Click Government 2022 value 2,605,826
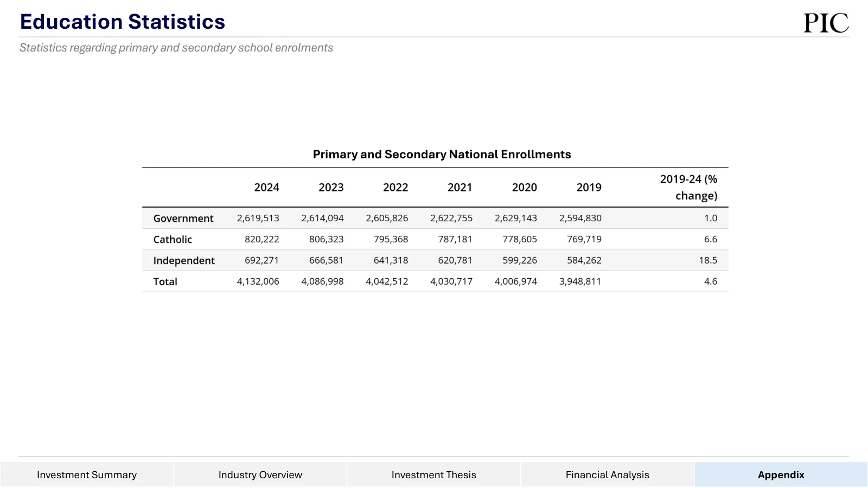 click(387, 218)
